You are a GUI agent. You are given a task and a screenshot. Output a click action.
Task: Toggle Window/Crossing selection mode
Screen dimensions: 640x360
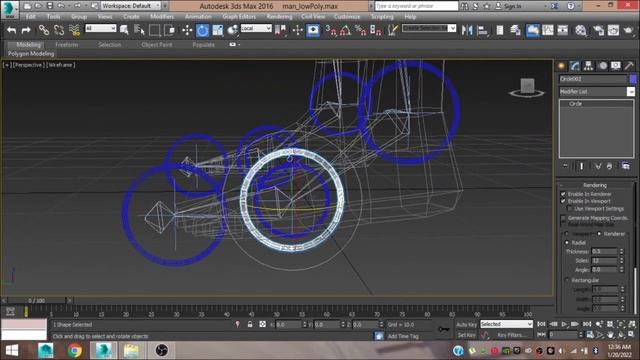pyautogui.click(x=169, y=30)
